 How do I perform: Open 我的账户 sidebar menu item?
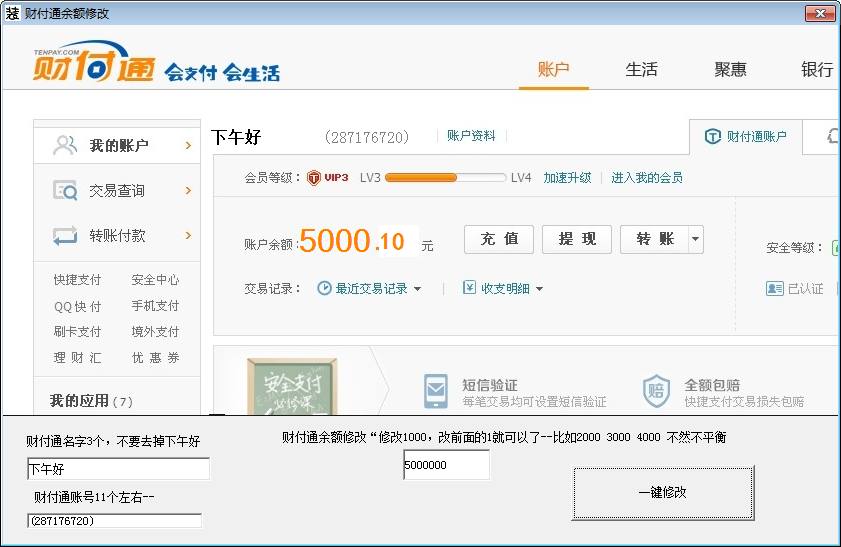117,145
